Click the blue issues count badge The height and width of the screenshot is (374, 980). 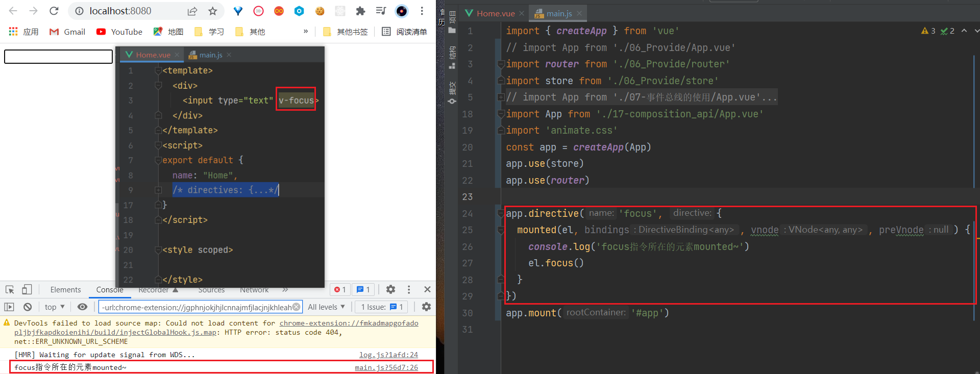[363, 290]
